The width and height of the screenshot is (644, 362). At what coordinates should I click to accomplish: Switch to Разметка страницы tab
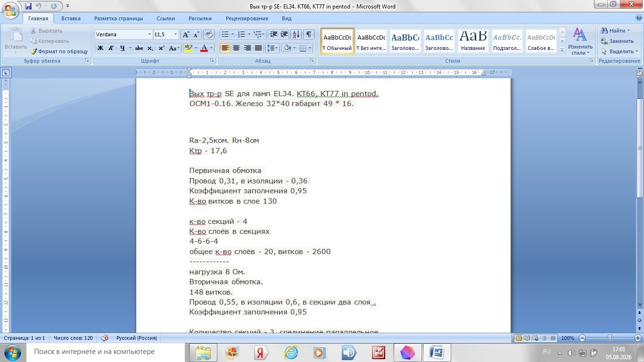[x=118, y=18]
